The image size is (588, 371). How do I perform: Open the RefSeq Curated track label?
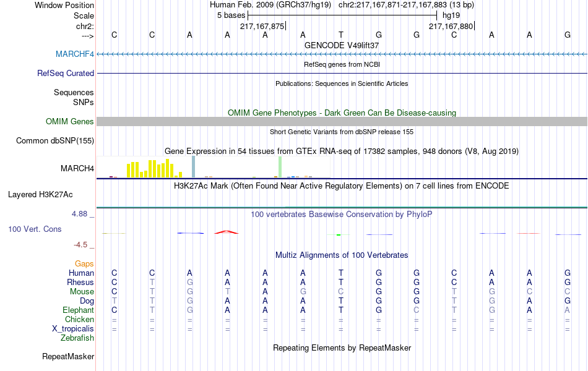point(65,73)
